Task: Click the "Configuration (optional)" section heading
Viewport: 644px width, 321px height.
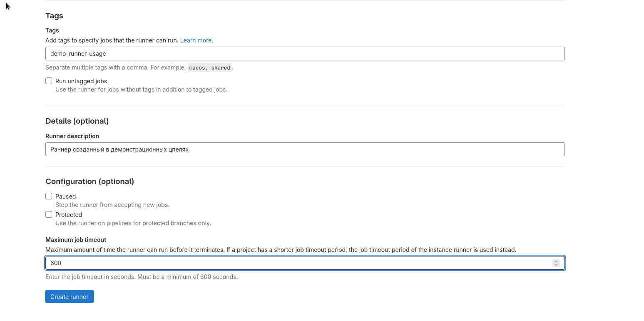Action: 90,182
